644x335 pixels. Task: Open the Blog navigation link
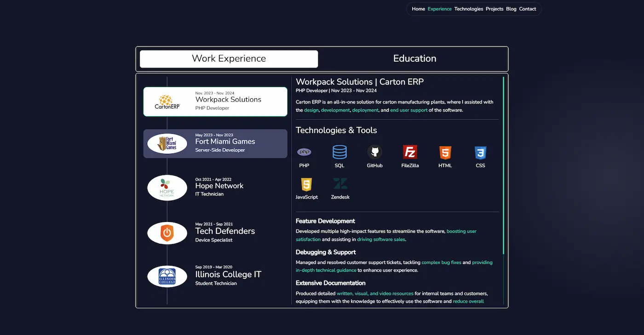click(511, 9)
